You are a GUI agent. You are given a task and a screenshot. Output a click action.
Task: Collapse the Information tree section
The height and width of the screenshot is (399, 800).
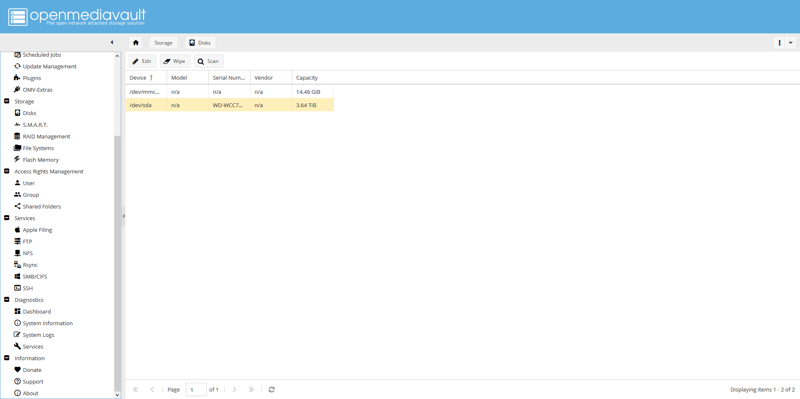7,358
